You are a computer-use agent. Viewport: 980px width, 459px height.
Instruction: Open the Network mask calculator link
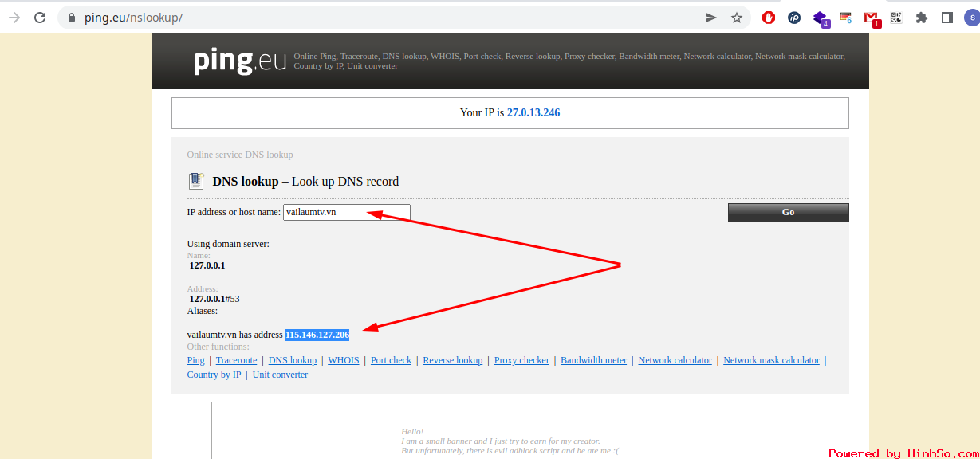point(771,360)
